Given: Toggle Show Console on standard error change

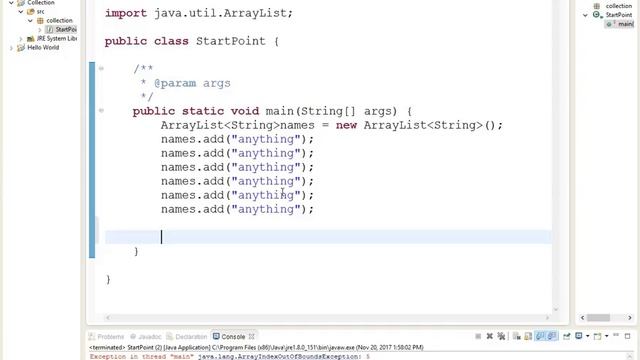Looking at the screenshot, I should (552, 336).
